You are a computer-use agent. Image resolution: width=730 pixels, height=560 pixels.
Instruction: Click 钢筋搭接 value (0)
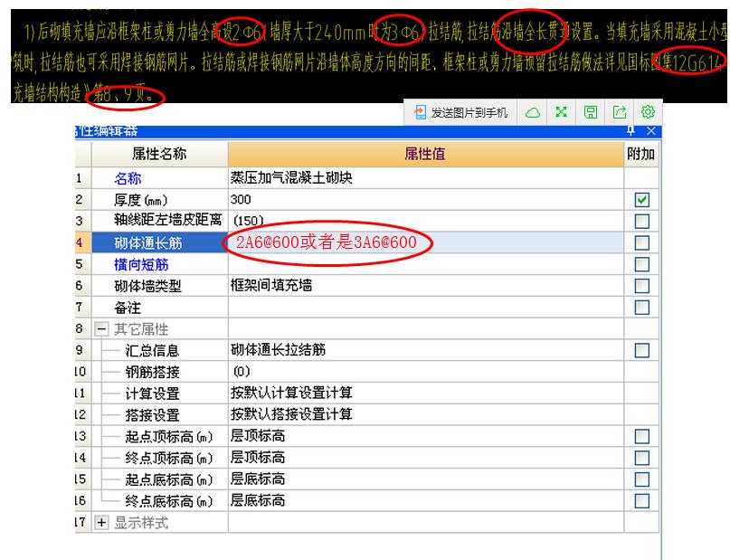point(242,372)
